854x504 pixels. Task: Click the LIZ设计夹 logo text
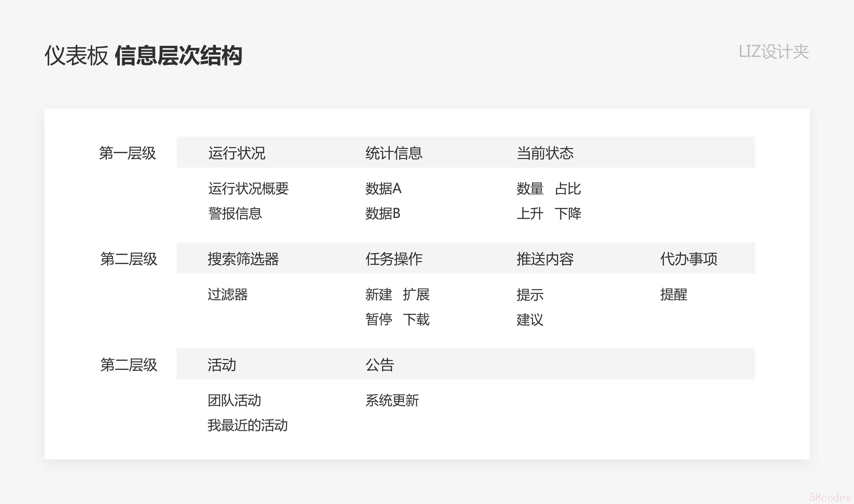click(x=773, y=52)
